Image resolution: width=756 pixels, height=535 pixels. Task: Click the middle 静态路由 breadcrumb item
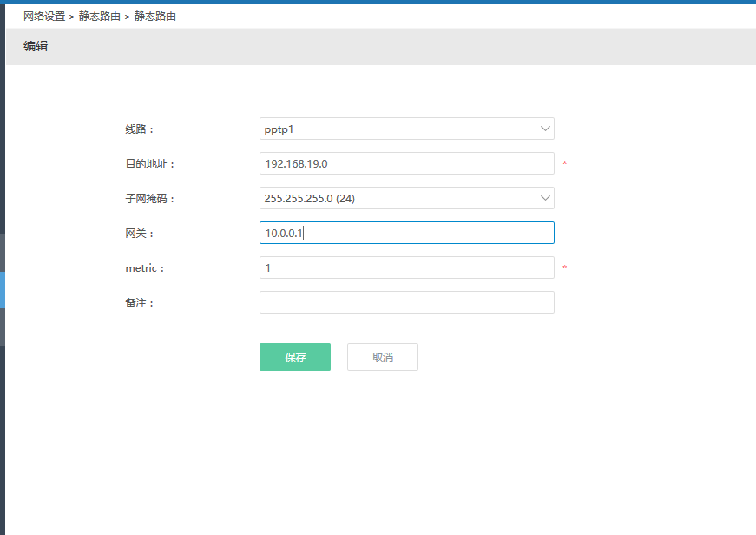[100, 17]
